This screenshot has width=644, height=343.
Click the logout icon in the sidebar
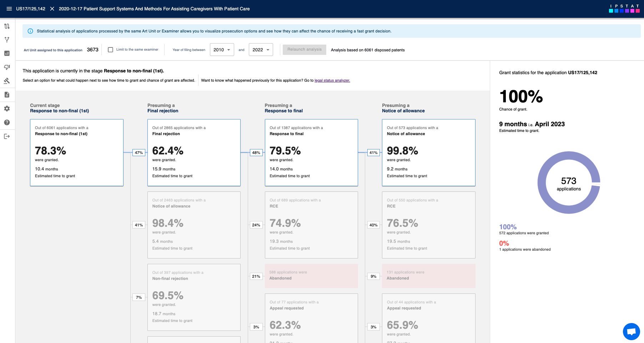coord(7,136)
